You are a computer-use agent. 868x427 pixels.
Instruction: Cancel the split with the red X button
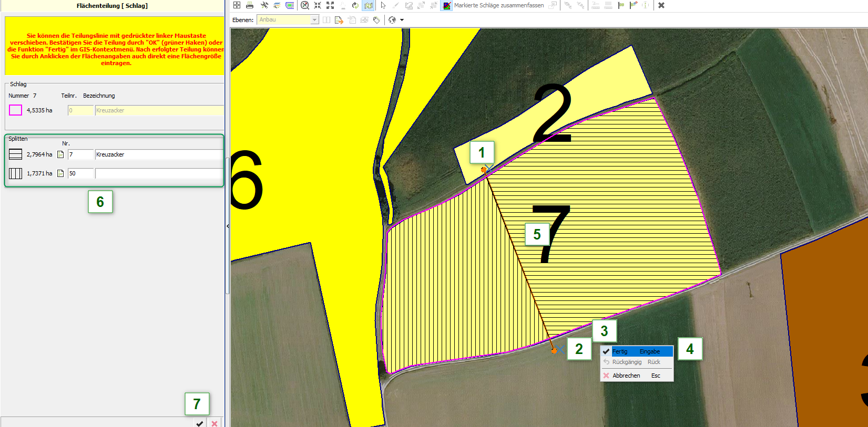click(215, 423)
